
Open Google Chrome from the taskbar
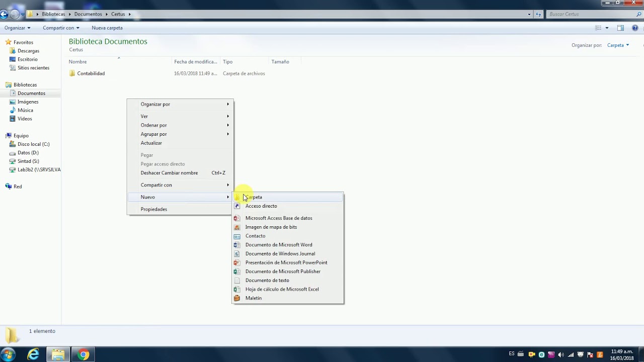[84, 355]
